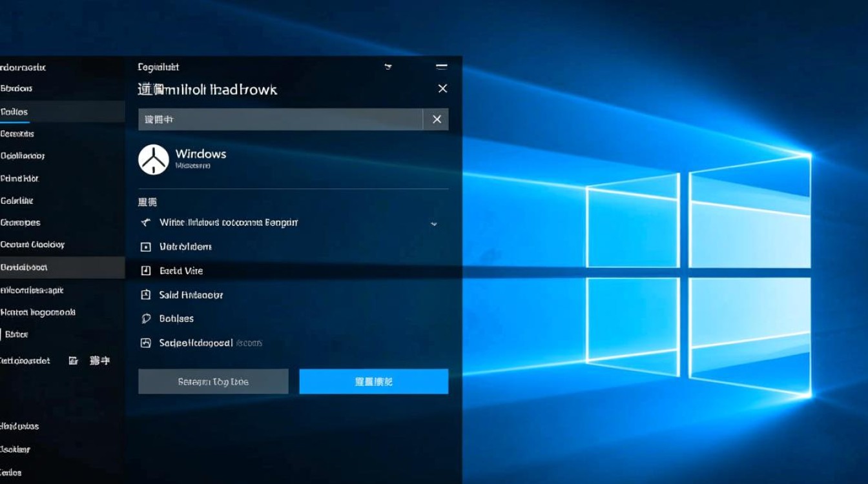Click the share icon on the last list entry
The width and height of the screenshot is (868, 484).
[x=147, y=343]
